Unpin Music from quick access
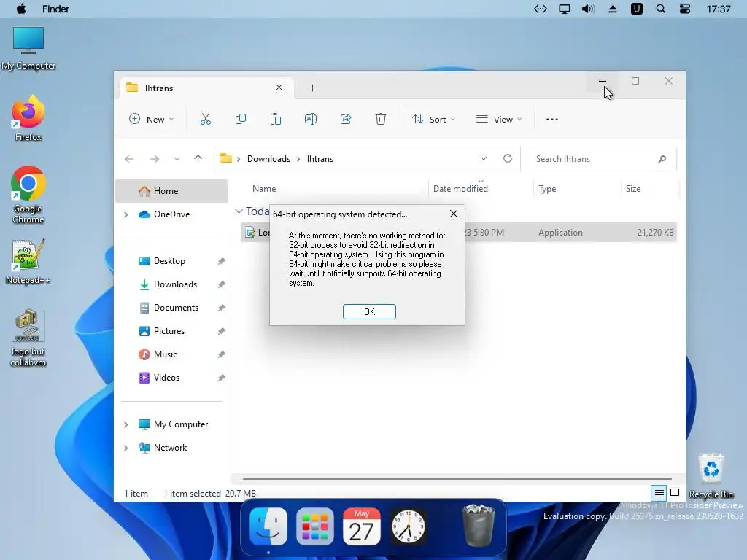Screen dimensions: 747x560 (221, 355)
